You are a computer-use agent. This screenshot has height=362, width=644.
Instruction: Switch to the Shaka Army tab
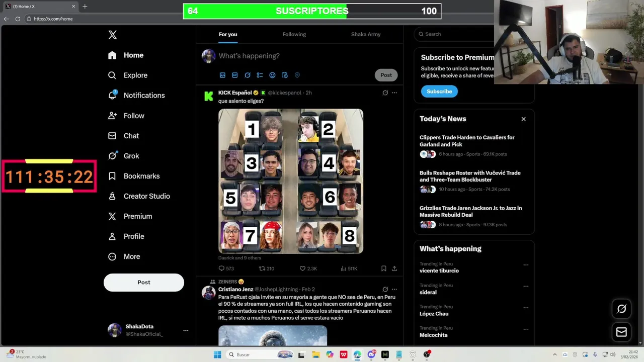pos(366,34)
